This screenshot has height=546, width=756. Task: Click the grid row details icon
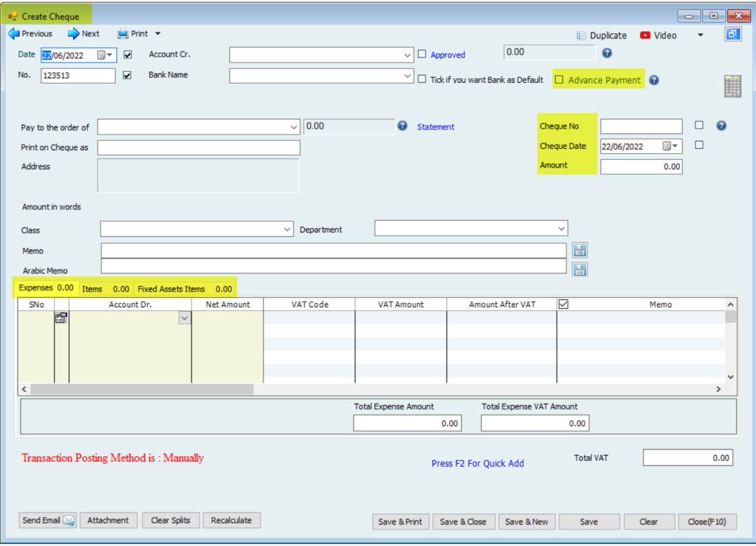(x=61, y=318)
